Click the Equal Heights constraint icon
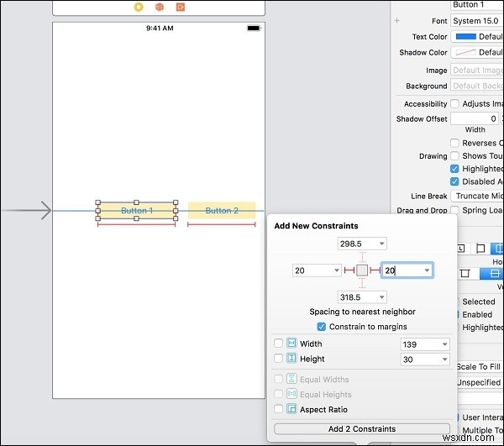The height and width of the screenshot is (446, 504). [291, 394]
